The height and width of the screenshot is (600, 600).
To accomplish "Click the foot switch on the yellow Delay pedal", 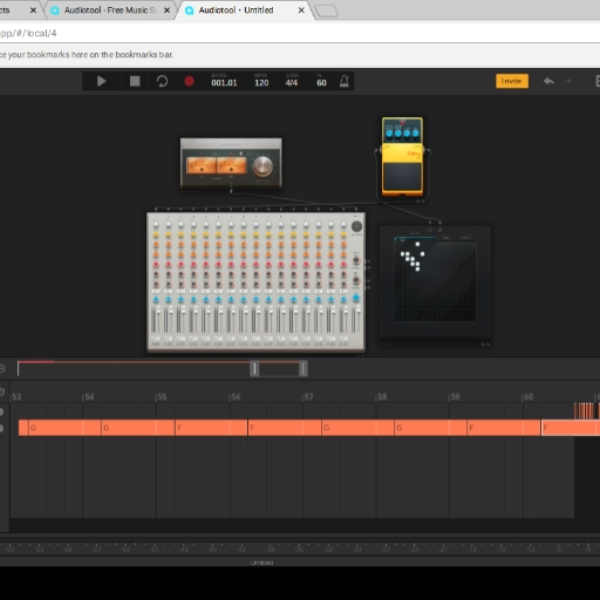I will (402, 177).
